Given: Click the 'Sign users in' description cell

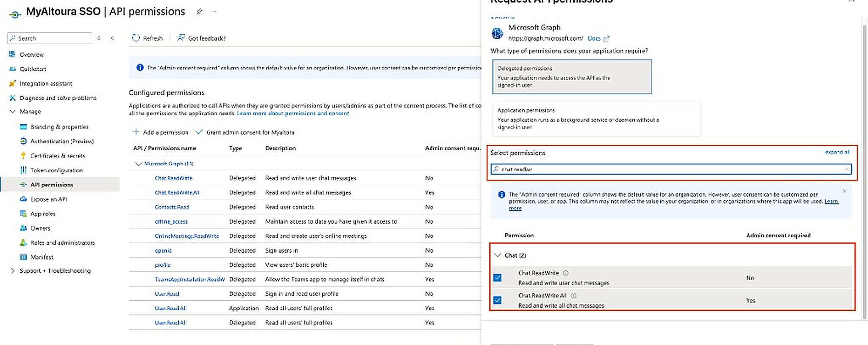Looking at the screenshot, I should point(281,250).
